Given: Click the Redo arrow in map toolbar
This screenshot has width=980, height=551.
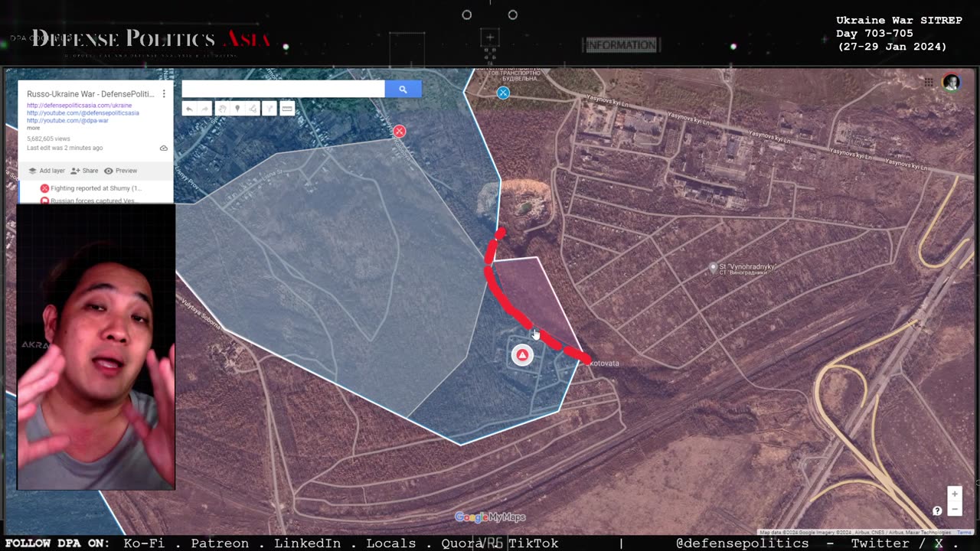Looking at the screenshot, I should tap(205, 109).
